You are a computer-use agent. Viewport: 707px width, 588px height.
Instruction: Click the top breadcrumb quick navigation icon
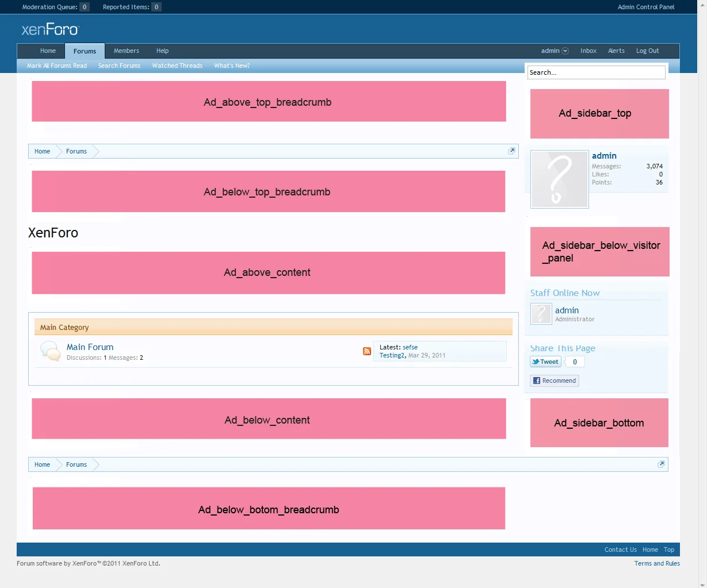[x=511, y=151]
